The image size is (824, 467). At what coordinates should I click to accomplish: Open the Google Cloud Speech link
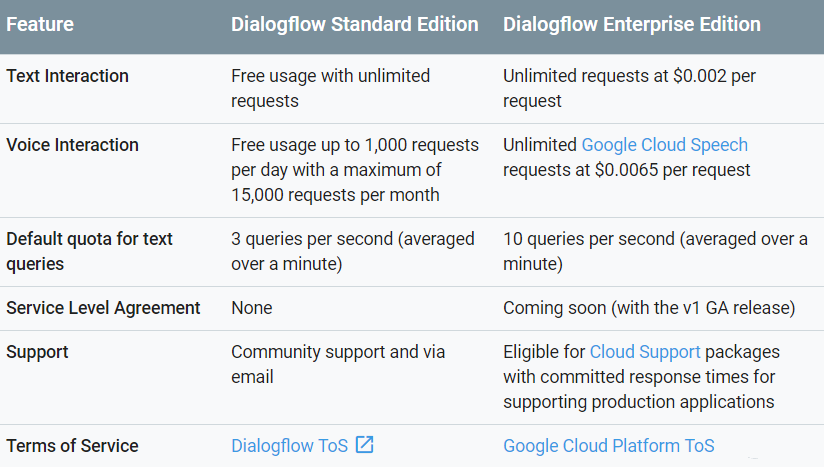(664, 145)
